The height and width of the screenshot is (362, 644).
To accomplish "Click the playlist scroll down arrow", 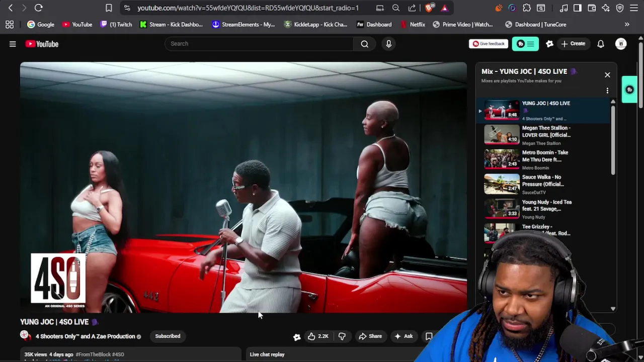I will (613, 309).
